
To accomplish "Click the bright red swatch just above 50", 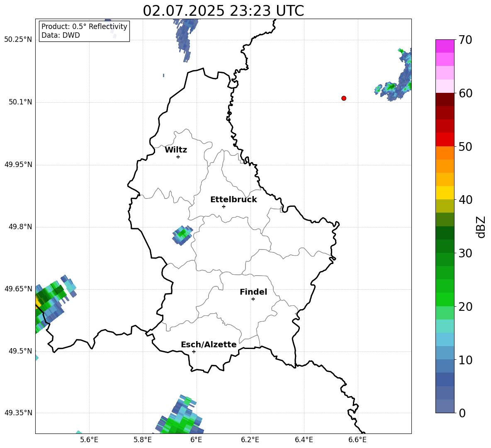I will tap(445, 140).
